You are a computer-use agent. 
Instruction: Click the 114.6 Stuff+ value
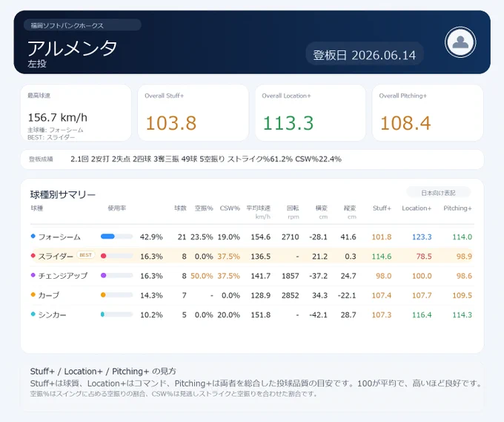tap(382, 257)
